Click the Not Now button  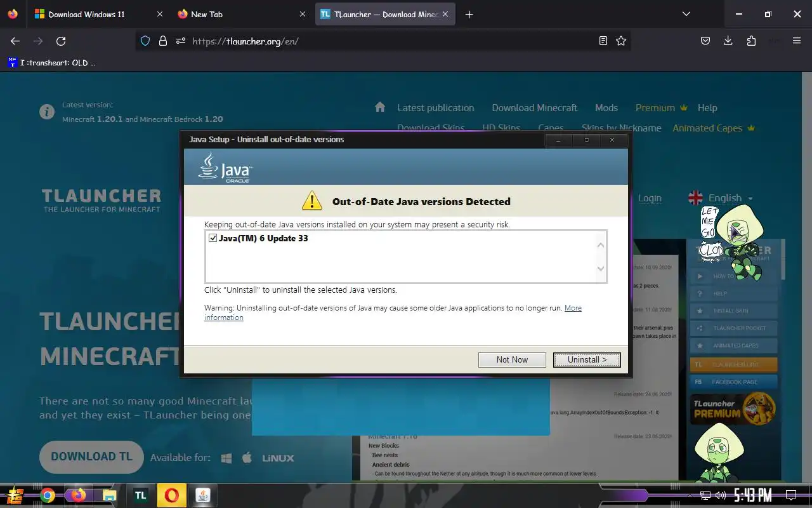point(512,359)
